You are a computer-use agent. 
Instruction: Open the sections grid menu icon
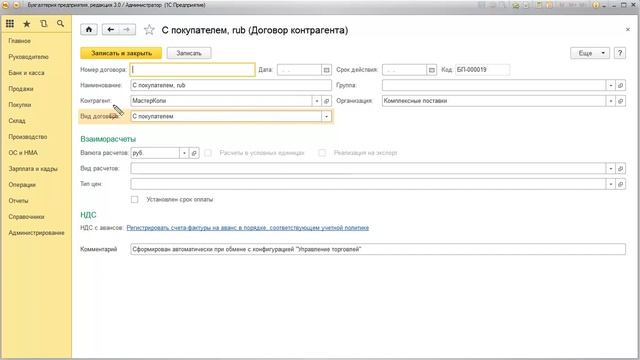[x=10, y=24]
